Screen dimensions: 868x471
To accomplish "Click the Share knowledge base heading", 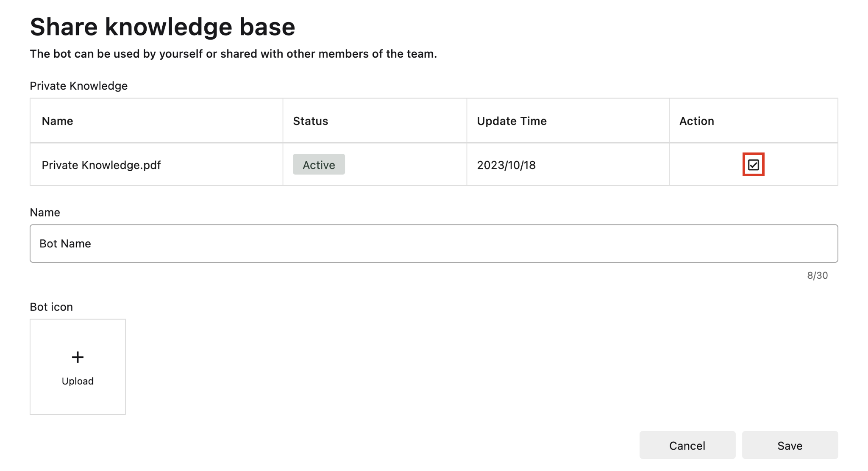I will click(162, 27).
